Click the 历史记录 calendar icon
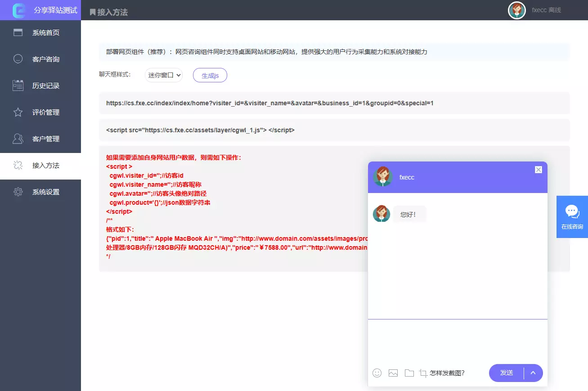Screen dimensions: 588x391 click(18, 85)
